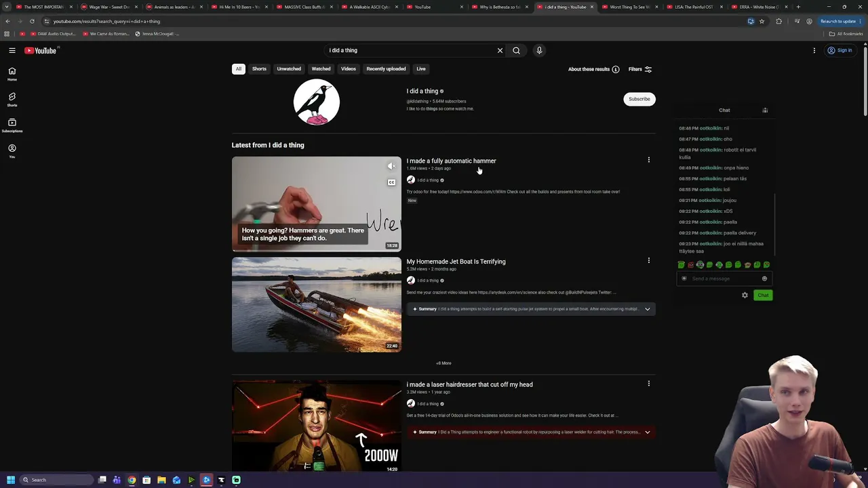Open the chat users list icon
The width and height of the screenshot is (868, 488).
point(765,110)
